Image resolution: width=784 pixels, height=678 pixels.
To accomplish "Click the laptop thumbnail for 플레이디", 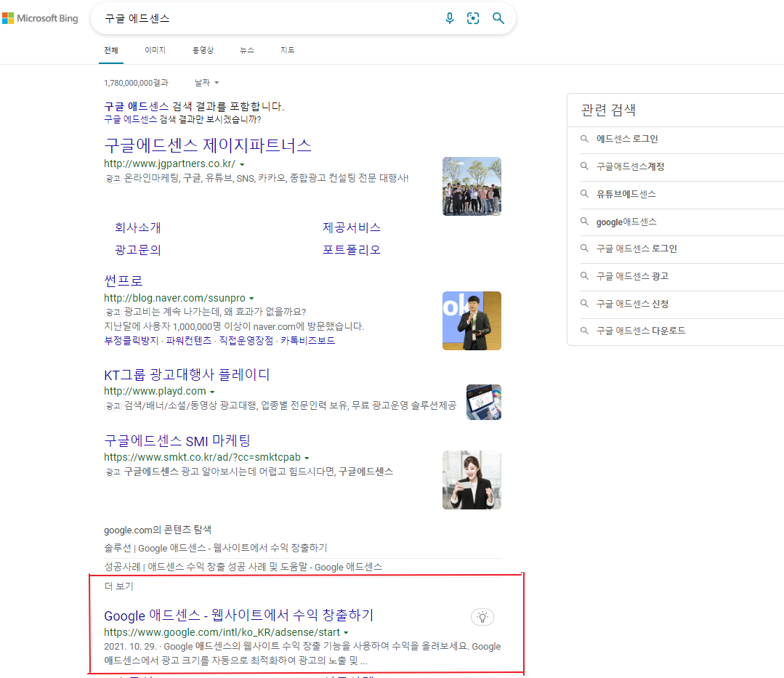I will (x=483, y=402).
